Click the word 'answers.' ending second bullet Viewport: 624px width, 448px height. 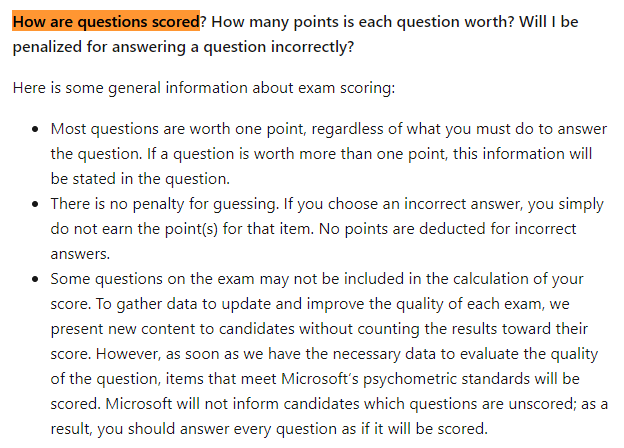click(x=80, y=254)
